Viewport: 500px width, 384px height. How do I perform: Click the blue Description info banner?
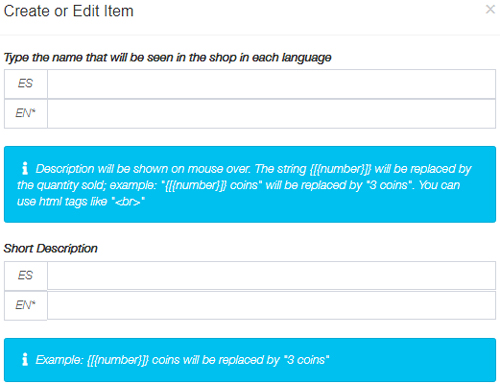(250, 184)
